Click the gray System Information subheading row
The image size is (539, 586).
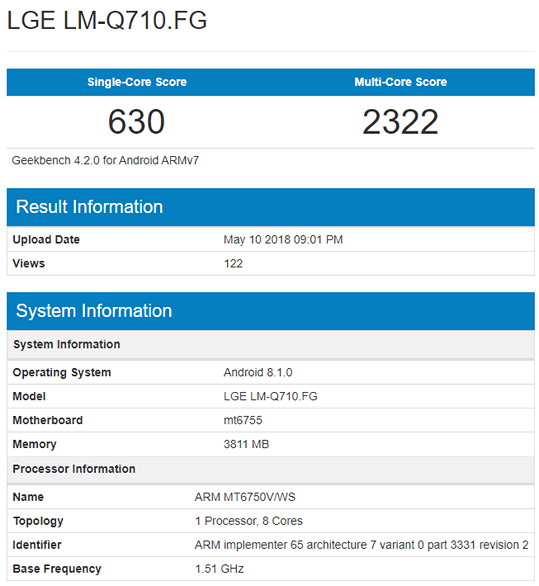[x=271, y=344]
